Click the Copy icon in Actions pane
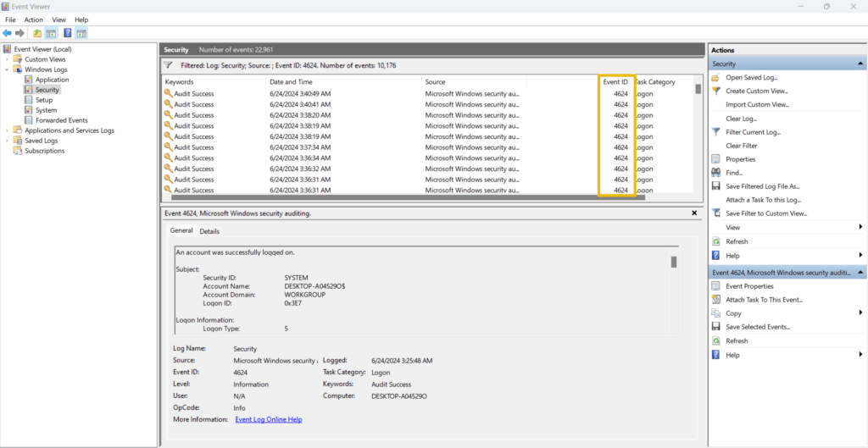This screenshot has width=868, height=448. click(715, 313)
